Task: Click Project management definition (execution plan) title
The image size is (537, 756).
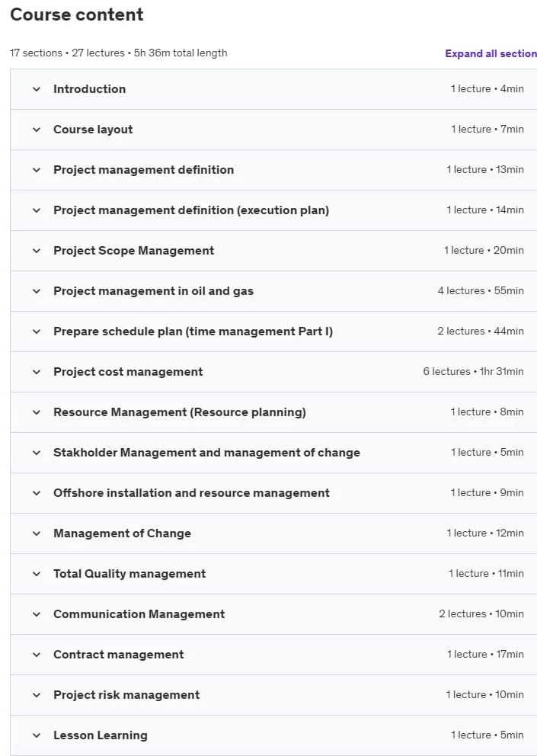Action: [x=191, y=210]
